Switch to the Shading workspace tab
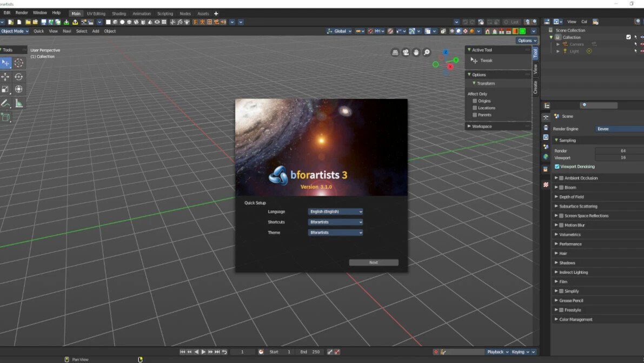The height and width of the screenshot is (363, 644). pyautogui.click(x=119, y=14)
